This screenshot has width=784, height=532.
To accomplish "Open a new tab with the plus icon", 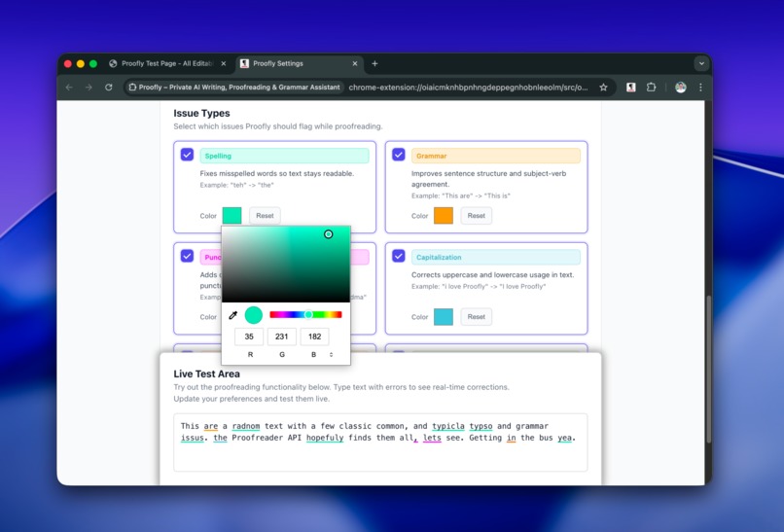I will 374,63.
